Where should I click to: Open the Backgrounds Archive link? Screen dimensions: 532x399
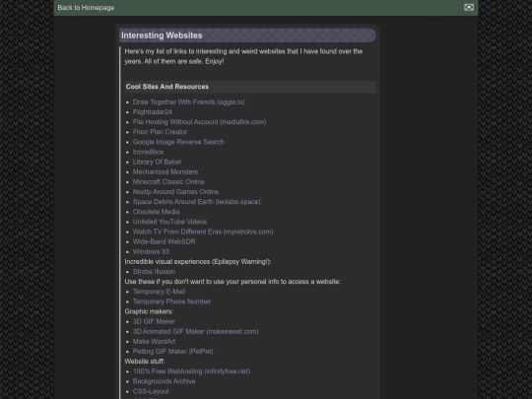pos(165,381)
